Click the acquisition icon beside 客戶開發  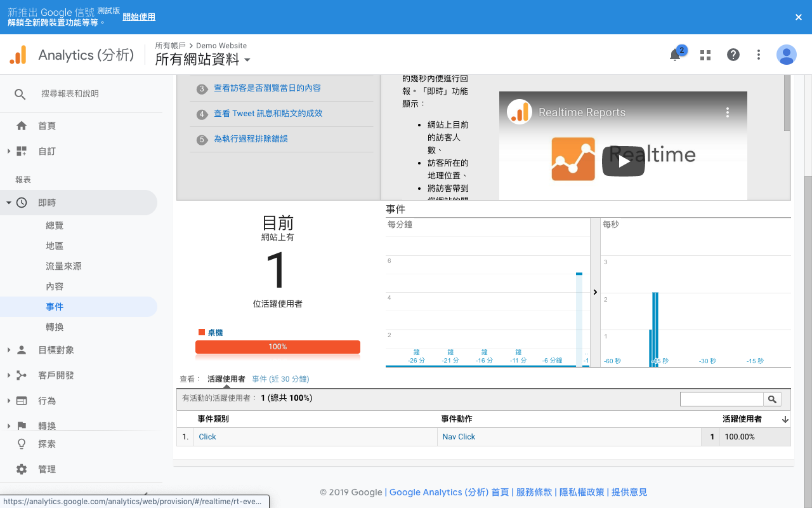click(22, 375)
